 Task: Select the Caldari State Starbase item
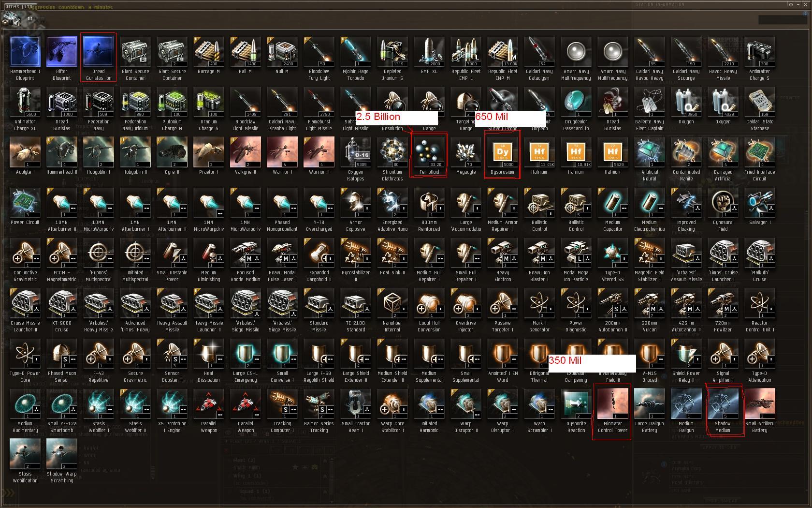pyautogui.click(x=760, y=108)
